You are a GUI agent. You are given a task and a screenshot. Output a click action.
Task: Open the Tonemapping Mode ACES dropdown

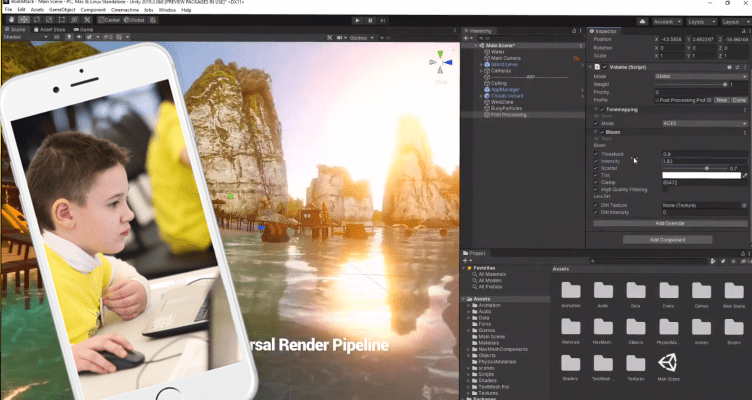(705, 123)
